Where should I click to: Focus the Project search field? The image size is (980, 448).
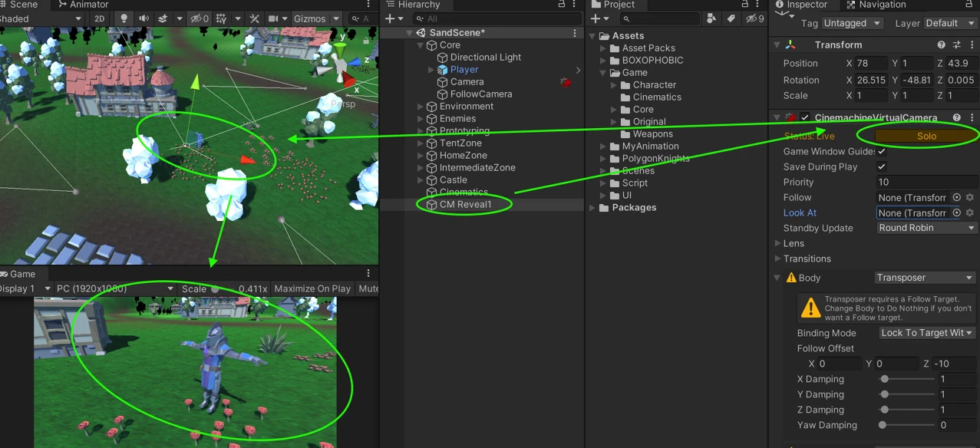click(659, 18)
